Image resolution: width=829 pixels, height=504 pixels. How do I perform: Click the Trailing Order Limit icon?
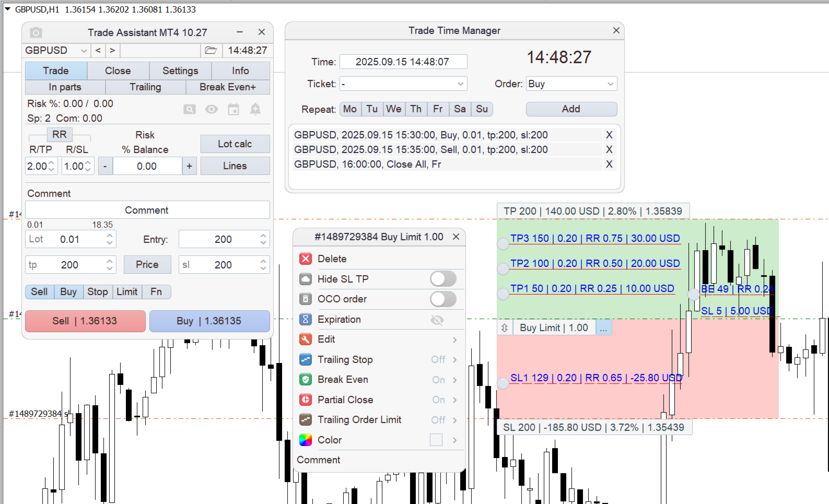[306, 419]
